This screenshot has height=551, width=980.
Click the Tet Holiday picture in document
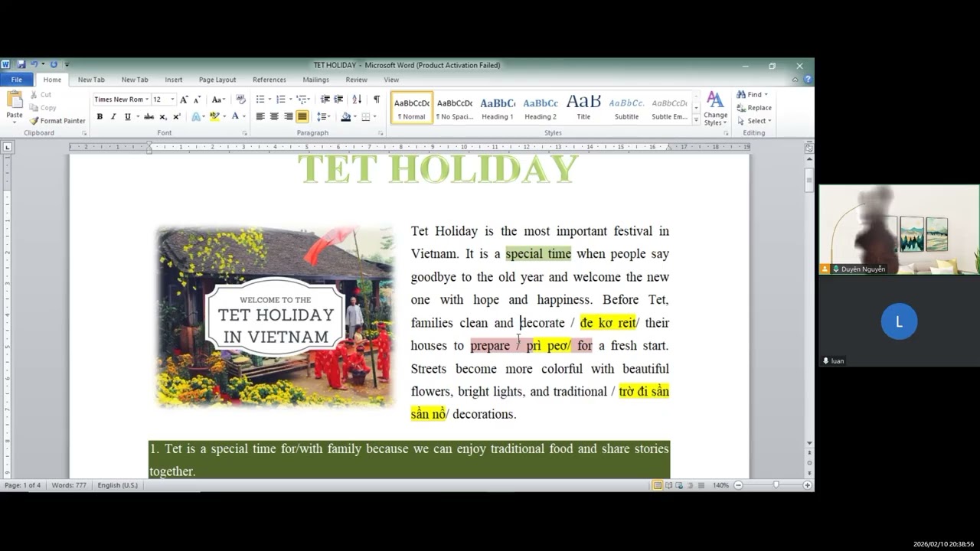(x=275, y=316)
